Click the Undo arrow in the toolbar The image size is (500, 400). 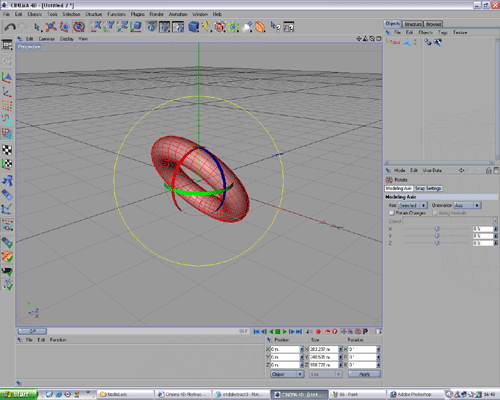pyautogui.click(x=10, y=27)
